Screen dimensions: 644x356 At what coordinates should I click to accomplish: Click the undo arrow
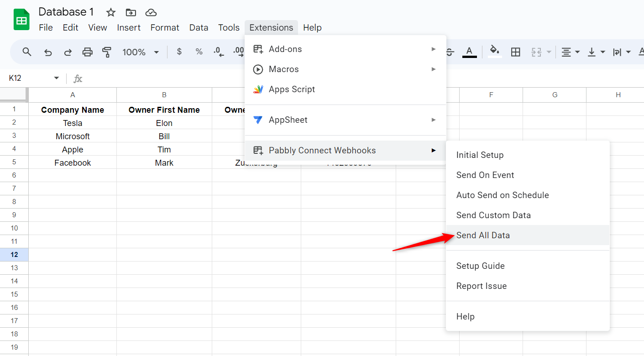(x=48, y=52)
